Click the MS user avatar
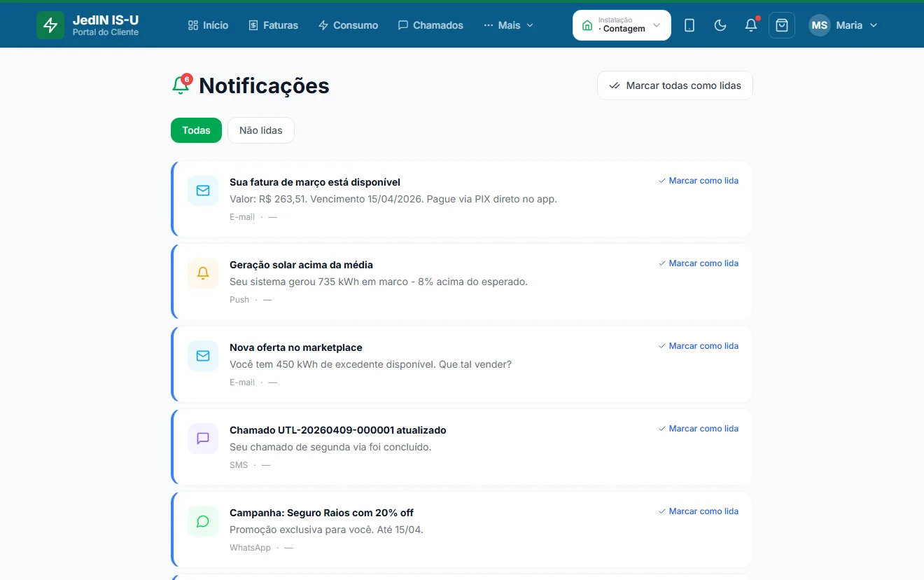Viewport: 924px width, 580px height. [x=820, y=25]
